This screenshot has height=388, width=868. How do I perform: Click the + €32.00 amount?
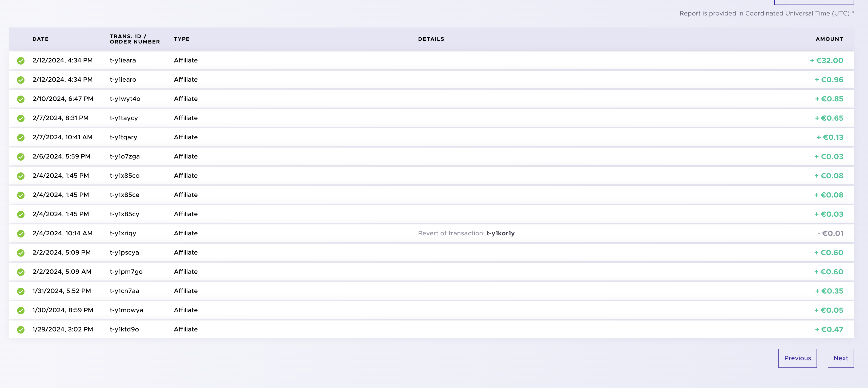point(826,61)
